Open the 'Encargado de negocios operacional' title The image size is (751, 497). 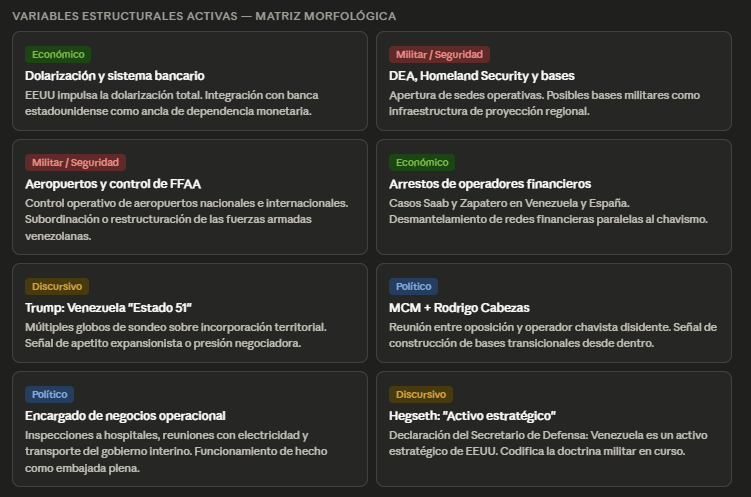125,416
